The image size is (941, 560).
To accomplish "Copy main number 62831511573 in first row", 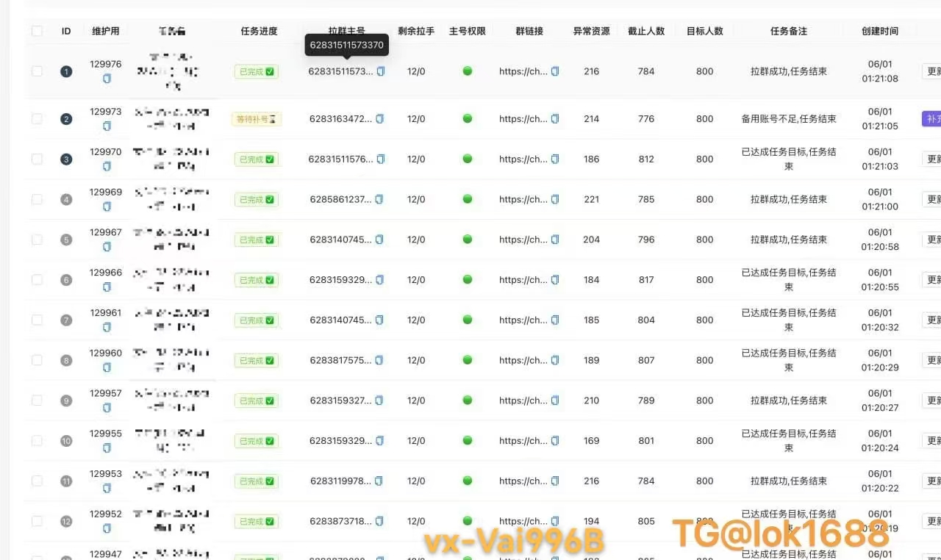I will [x=381, y=71].
